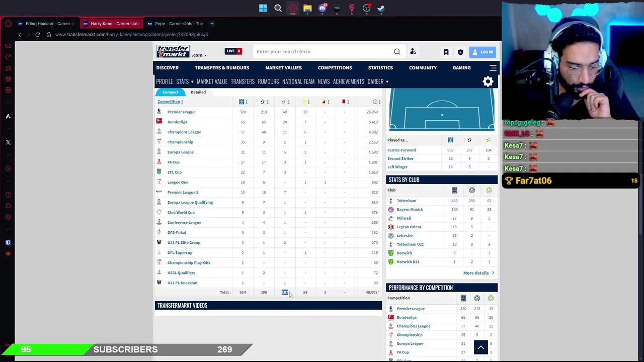
Task: Switch to Erling Haaland browser tab
Action: pos(46,24)
